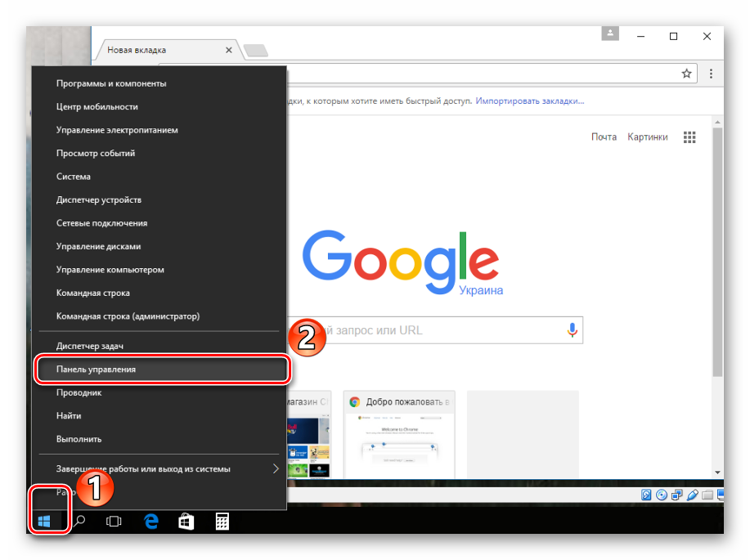Open Проводник from menu
The height and width of the screenshot is (560, 750).
coord(159,392)
